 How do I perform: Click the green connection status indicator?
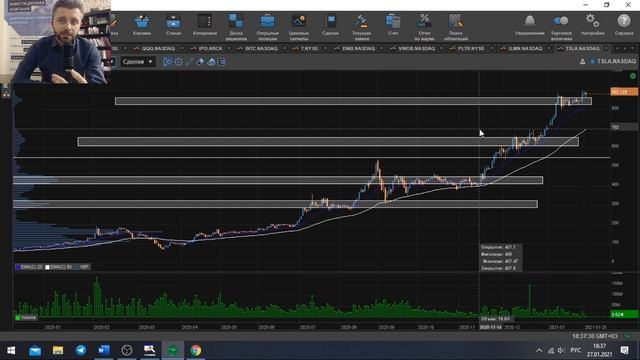point(633,76)
